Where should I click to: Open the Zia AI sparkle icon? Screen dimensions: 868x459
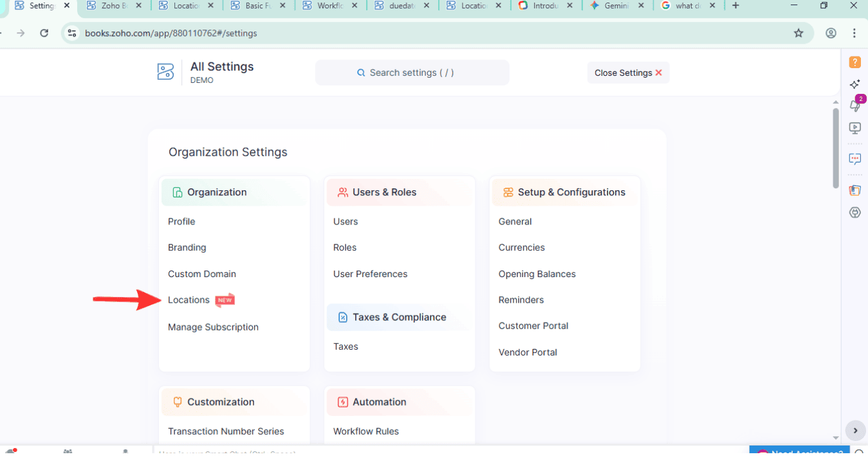point(854,84)
